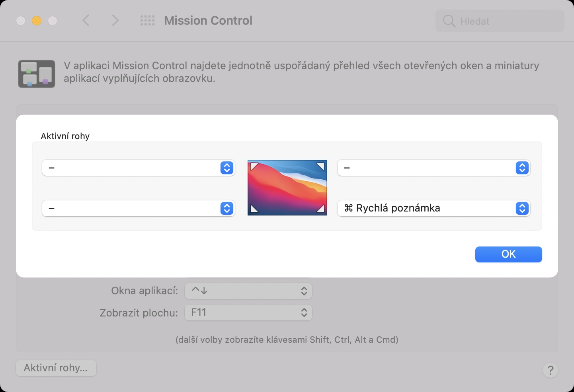This screenshot has width=574, height=392.
Task: Click the top-right corner marker on the preview
Action: click(321, 166)
